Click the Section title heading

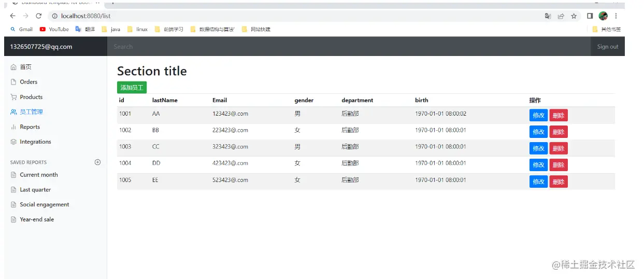[152, 71]
